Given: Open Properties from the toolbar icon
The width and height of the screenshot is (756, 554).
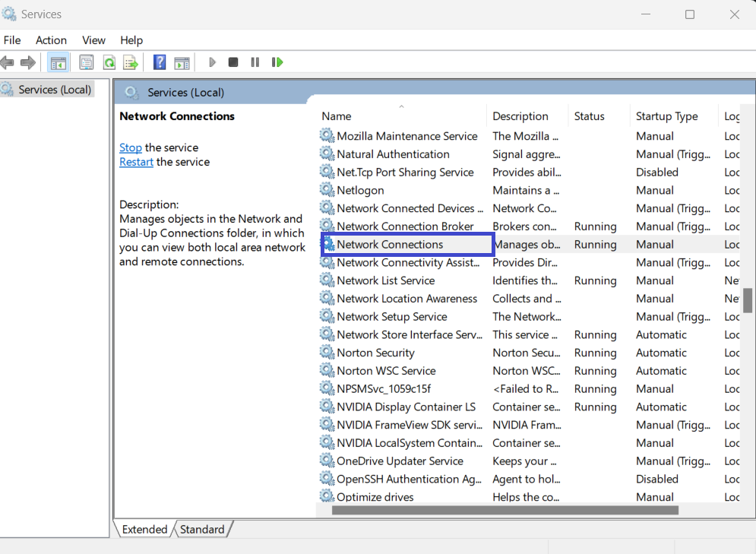Looking at the screenshot, I should click(x=87, y=62).
